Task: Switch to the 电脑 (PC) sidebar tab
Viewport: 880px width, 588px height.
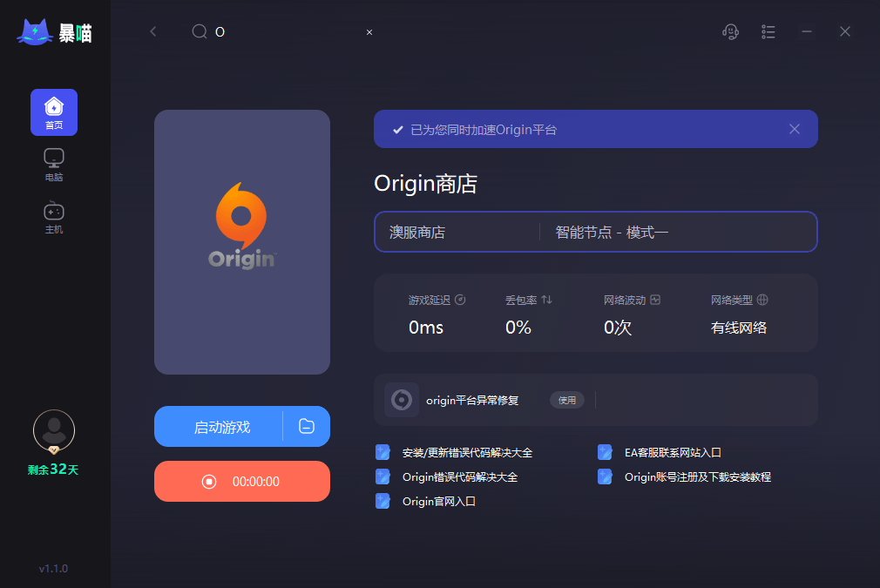Action: pyautogui.click(x=54, y=165)
